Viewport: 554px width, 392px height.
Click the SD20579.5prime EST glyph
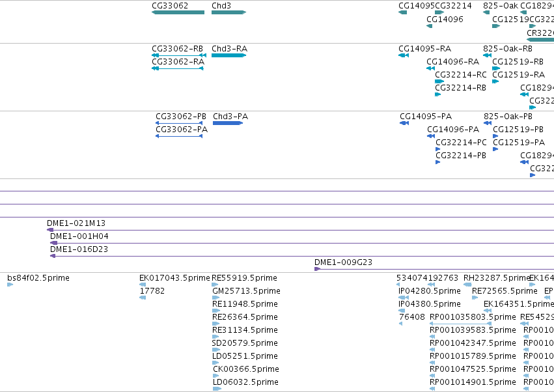click(x=215, y=350)
